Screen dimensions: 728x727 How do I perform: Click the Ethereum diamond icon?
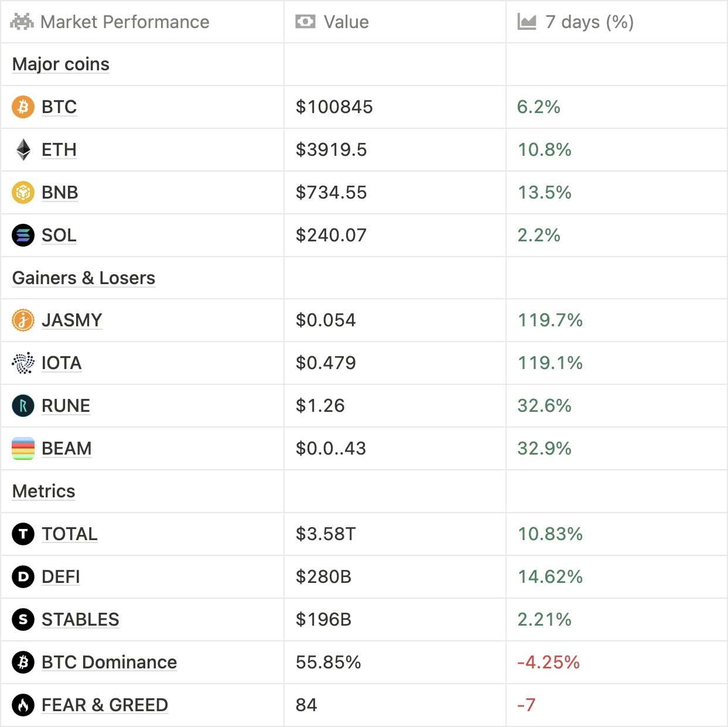click(x=23, y=150)
